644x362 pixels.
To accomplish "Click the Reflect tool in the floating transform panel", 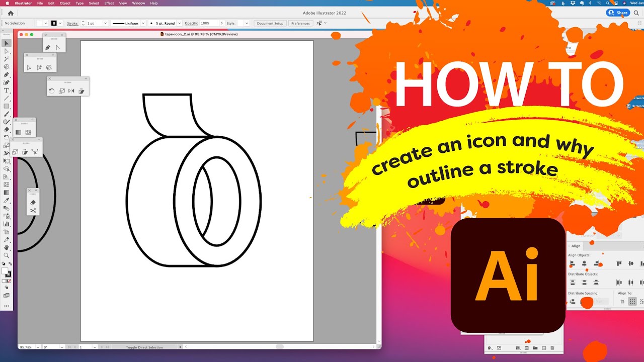I will pos(71,91).
